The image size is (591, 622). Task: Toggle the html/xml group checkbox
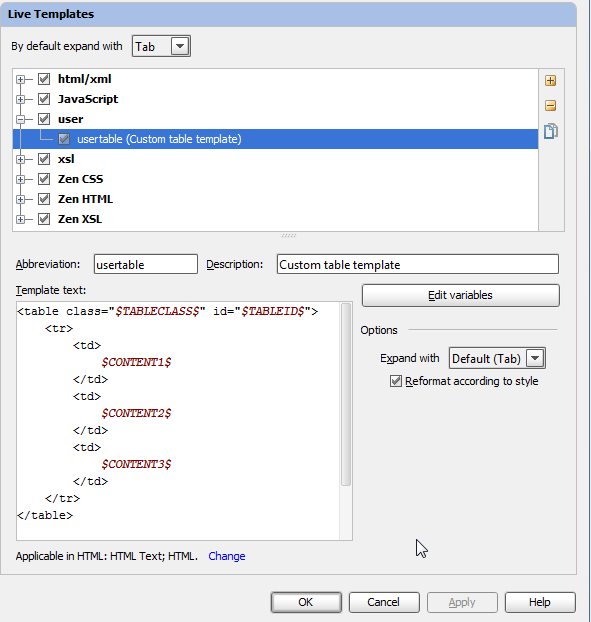click(x=44, y=79)
